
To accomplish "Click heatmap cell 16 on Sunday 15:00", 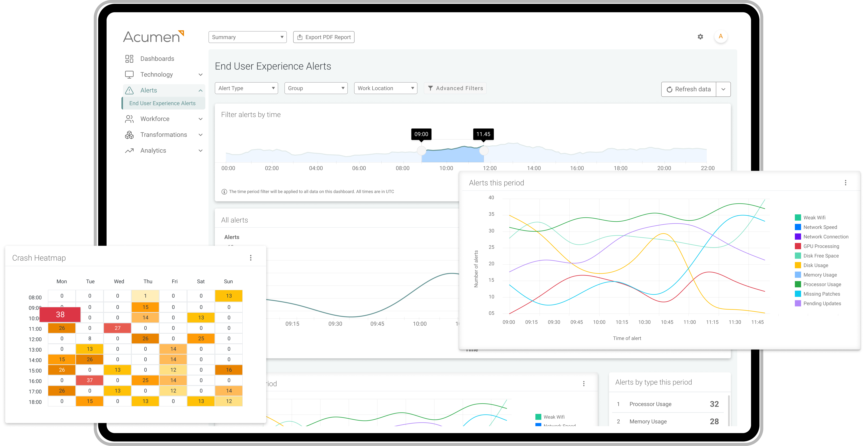I will click(x=229, y=370).
